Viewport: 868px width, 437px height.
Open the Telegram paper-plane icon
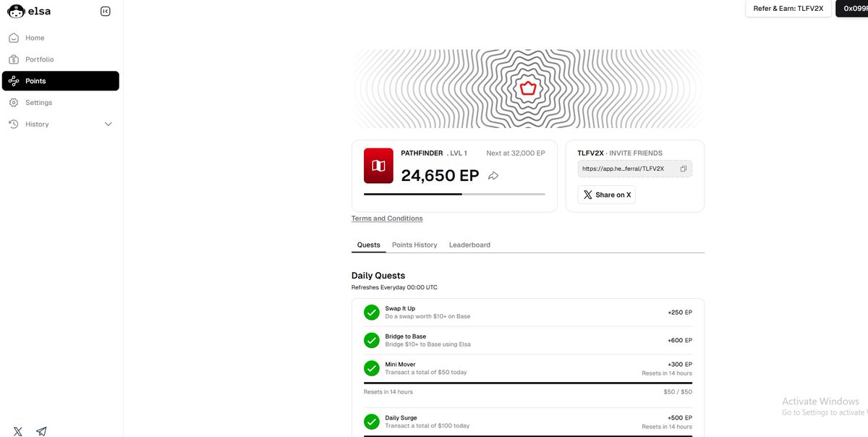41,431
